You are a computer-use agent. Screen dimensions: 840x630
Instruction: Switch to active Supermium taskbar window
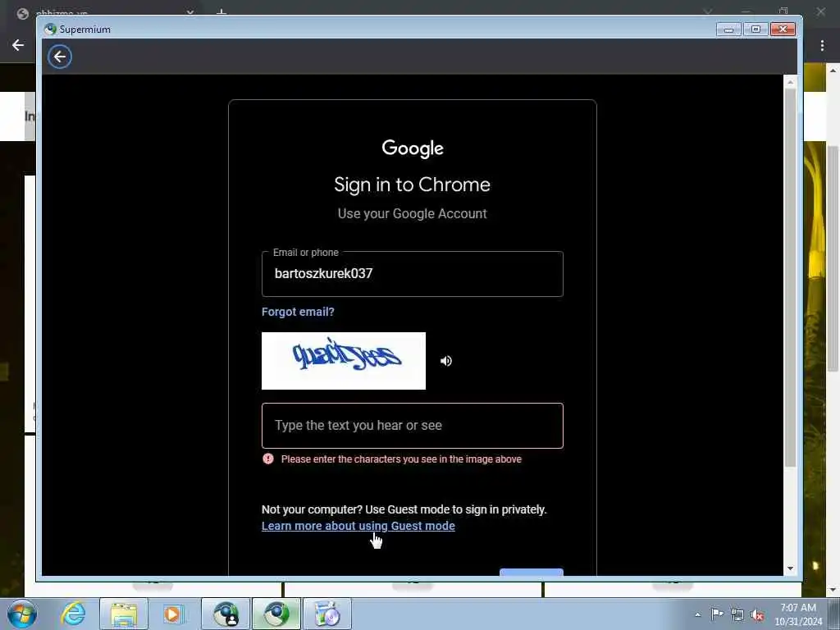(x=276, y=614)
